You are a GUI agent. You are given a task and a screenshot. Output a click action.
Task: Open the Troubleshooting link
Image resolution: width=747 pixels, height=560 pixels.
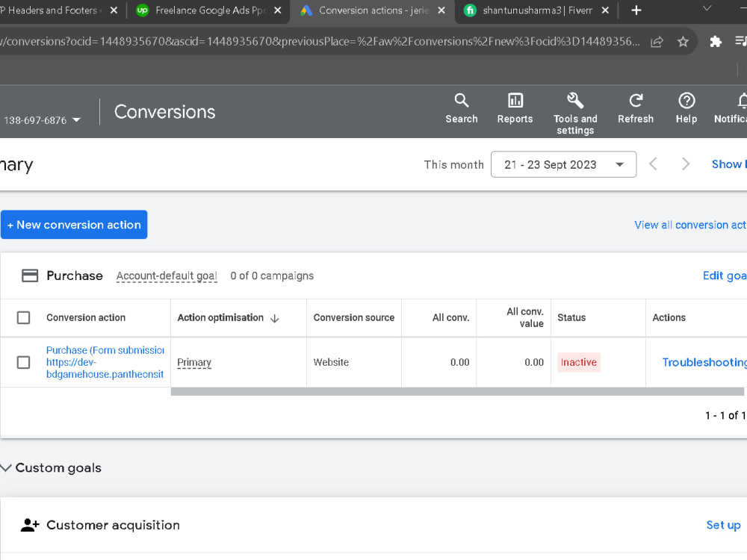click(704, 362)
